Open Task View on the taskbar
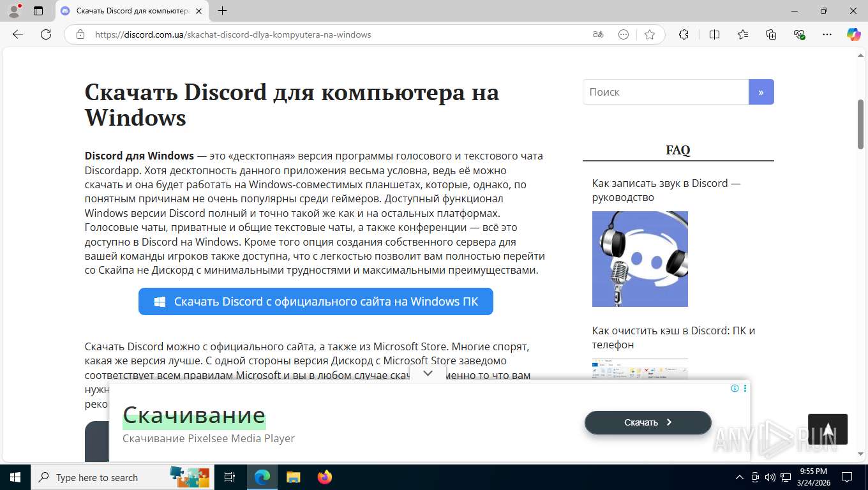This screenshot has width=868, height=490. (x=230, y=477)
